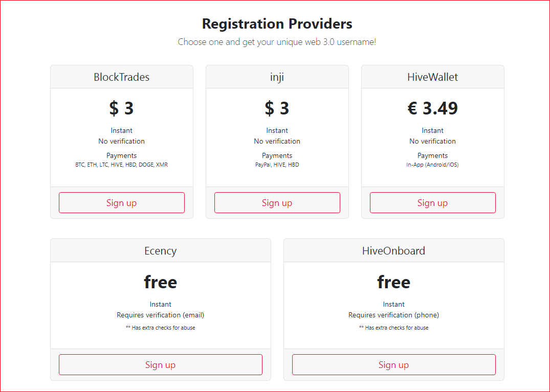The height and width of the screenshot is (392, 550).
Task: Select the inji card header
Action: [277, 77]
